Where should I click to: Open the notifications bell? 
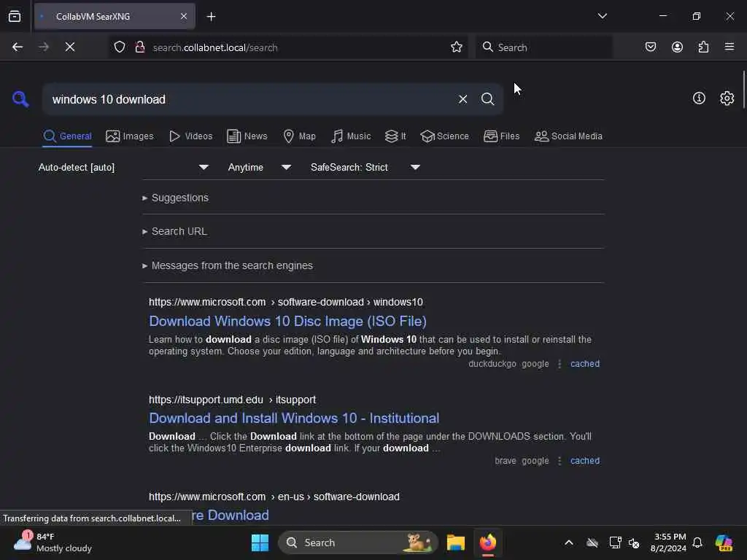pos(697,542)
